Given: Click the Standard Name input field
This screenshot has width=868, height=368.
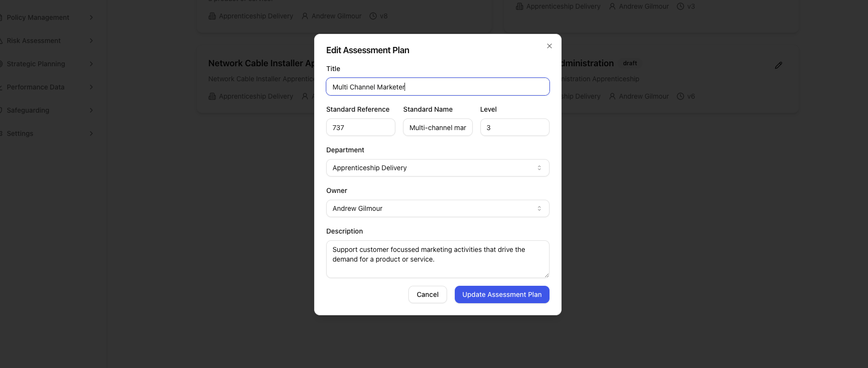Looking at the screenshot, I should click(437, 128).
